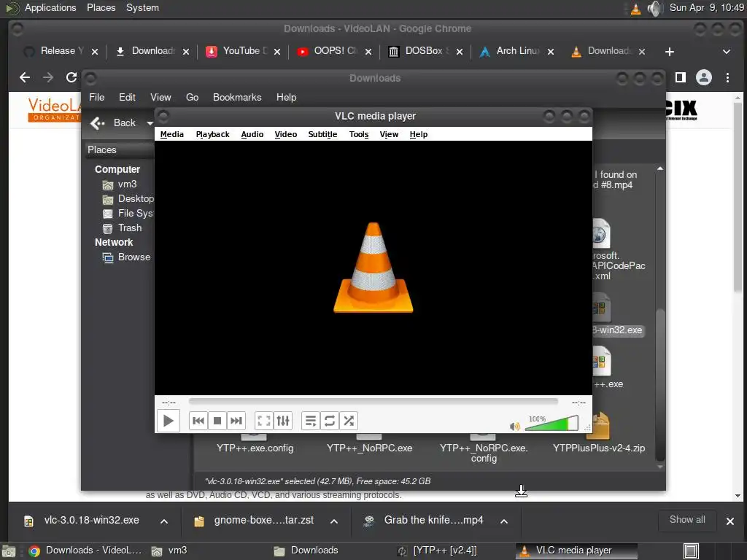
Task: Expand options for gnome-boxes tar.zst download
Action: pos(334,521)
